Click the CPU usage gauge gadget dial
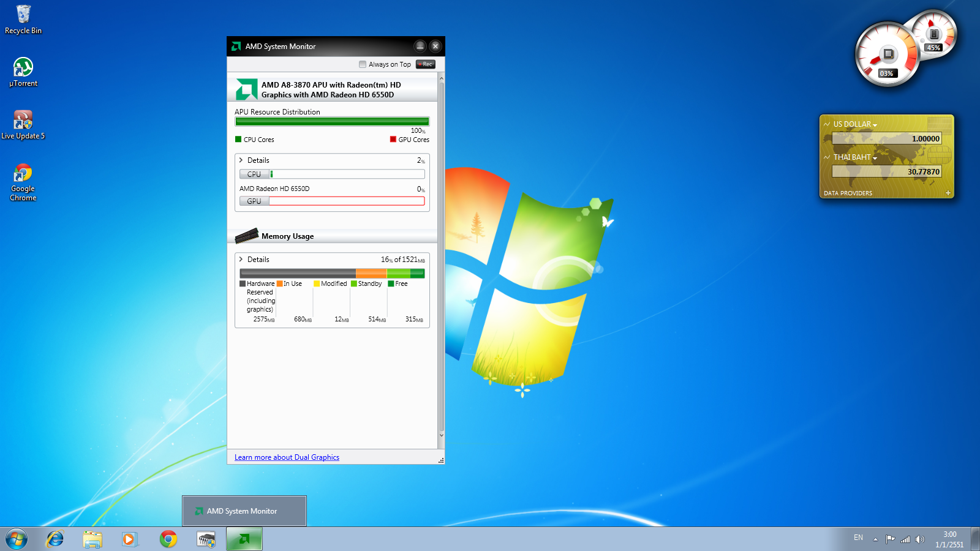 (887, 55)
